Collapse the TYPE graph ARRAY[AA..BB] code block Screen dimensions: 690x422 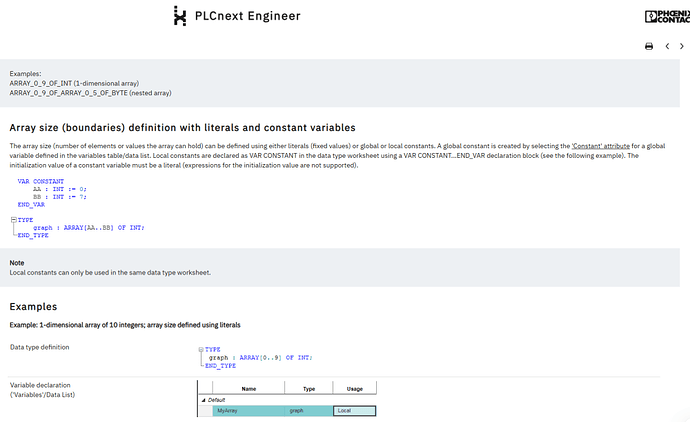pos(14,220)
